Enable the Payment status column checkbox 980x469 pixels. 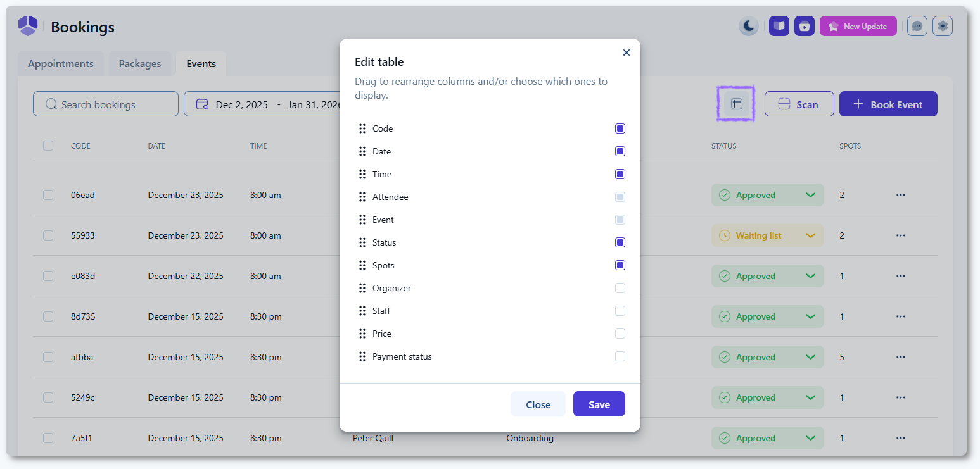(620, 356)
